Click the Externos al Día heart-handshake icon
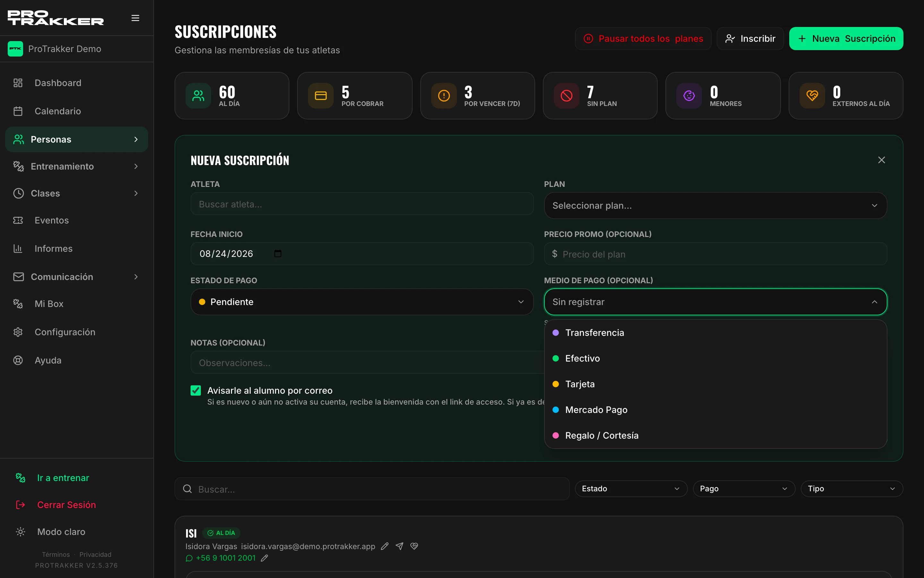The width and height of the screenshot is (924, 578). coord(812,96)
